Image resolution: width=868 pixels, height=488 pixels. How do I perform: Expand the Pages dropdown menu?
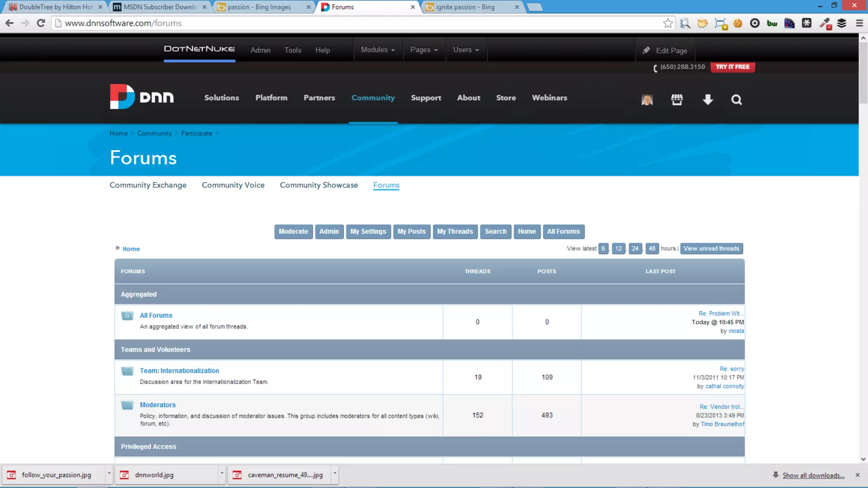click(424, 50)
